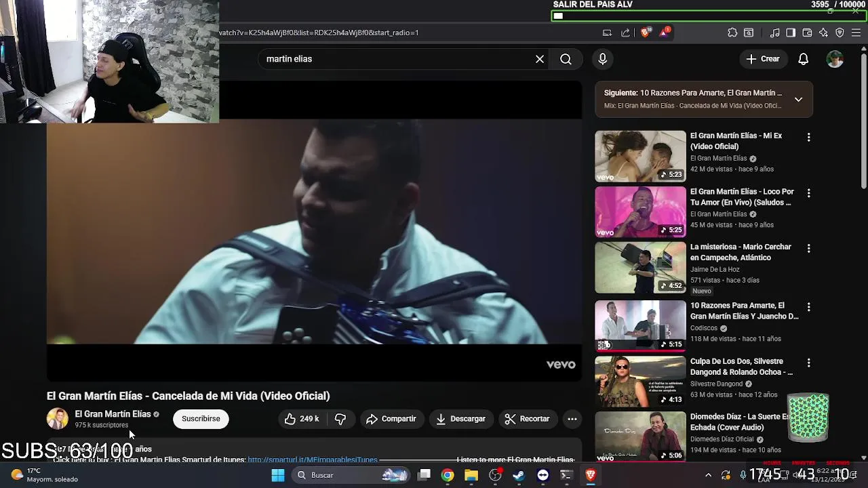Open browser extensions puzzle icon
Image resolution: width=868 pixels, height=488 pixels.
732,33
